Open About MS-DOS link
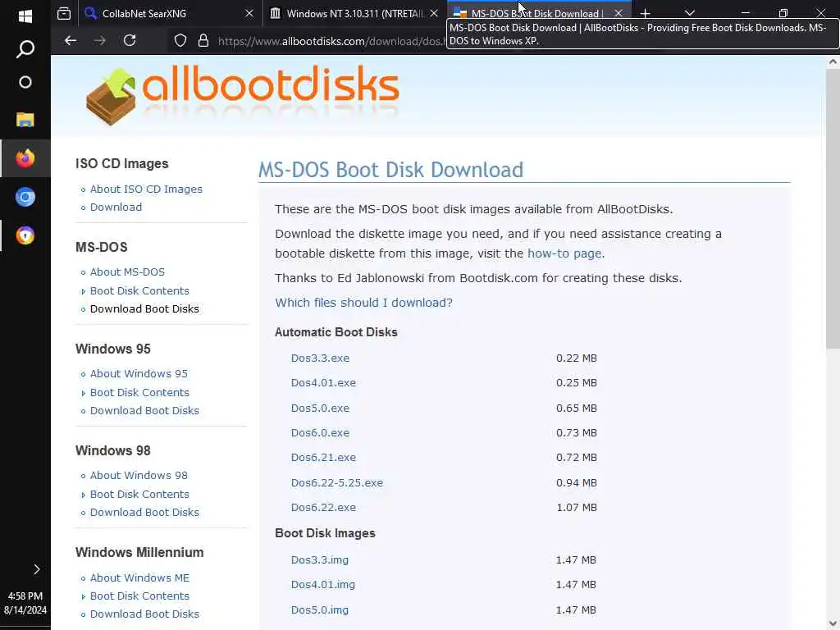Screen dimensions: 840x630 pyautogui.click(x=127, y=272)
